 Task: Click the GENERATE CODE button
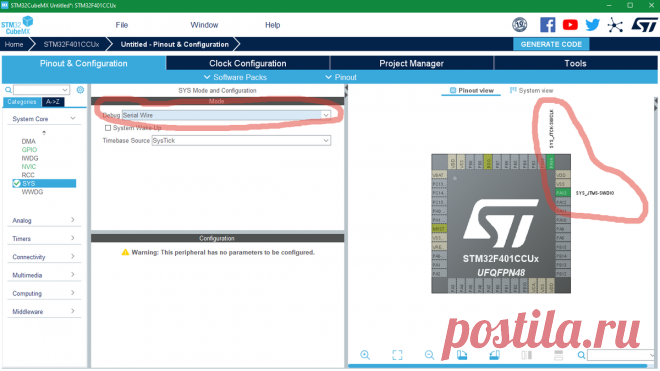(551, 44)
